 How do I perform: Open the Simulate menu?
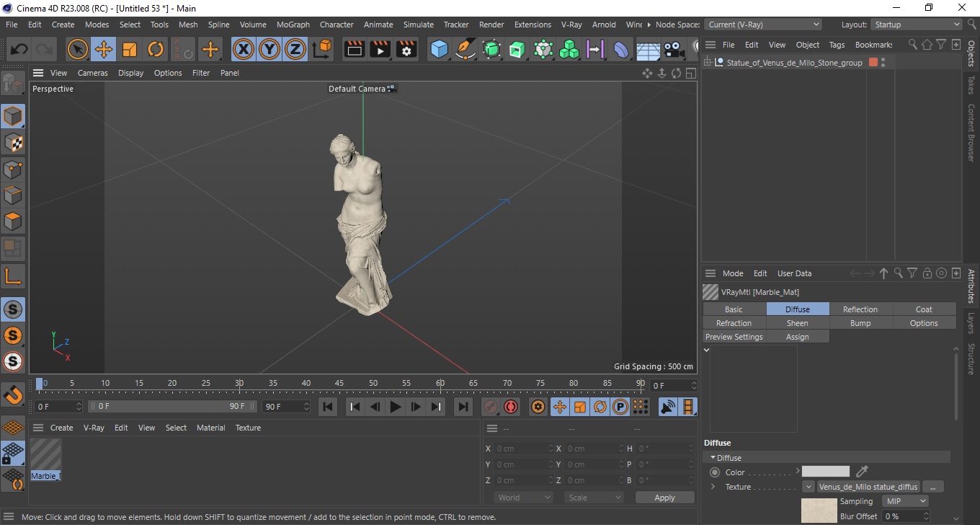[419, 25]
